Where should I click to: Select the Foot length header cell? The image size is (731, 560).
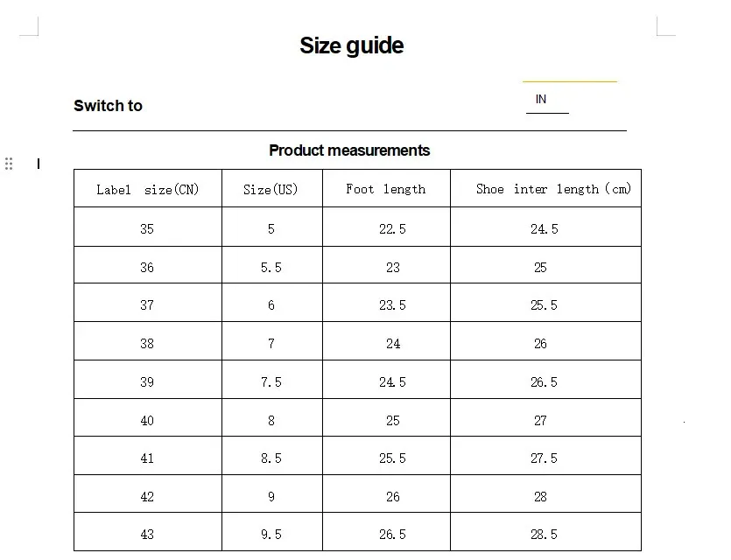point(385,189)
